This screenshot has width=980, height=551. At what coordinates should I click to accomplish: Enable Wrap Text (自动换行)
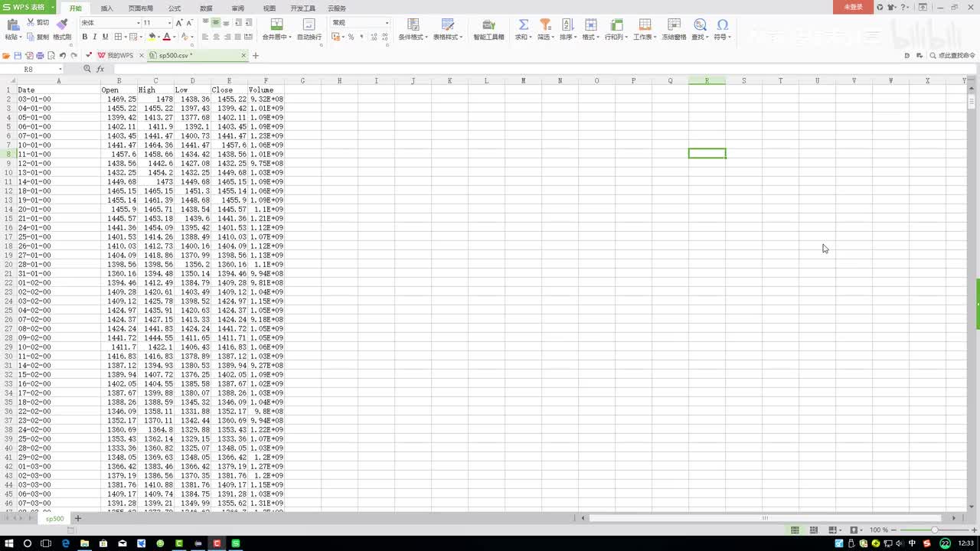point(309,29)
